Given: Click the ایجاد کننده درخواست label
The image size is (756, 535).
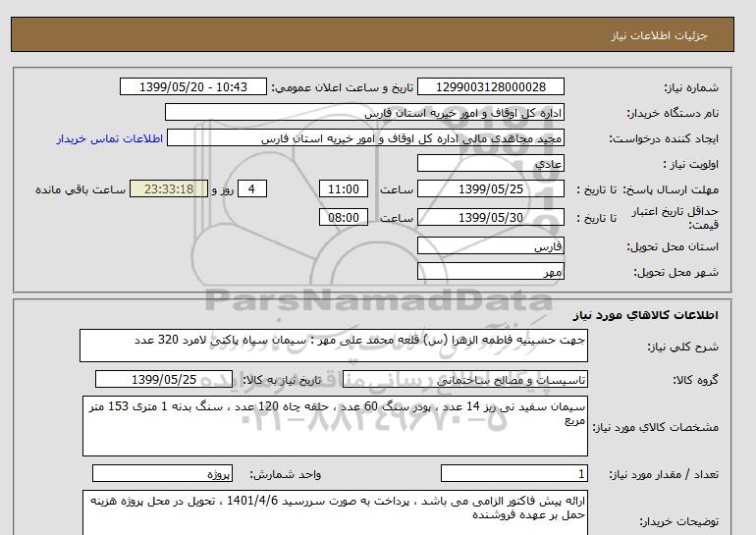Looking at the screenshot, I should click(664, 138).
